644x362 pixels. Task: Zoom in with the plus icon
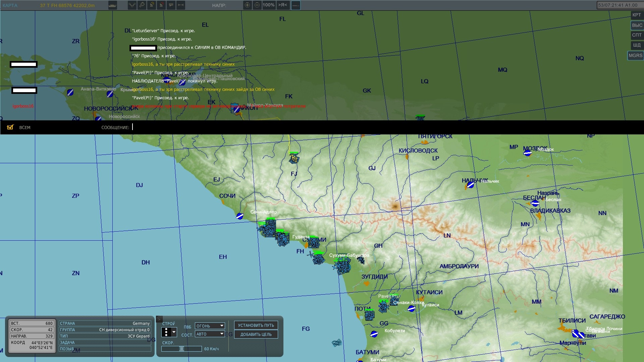[248, 5]
